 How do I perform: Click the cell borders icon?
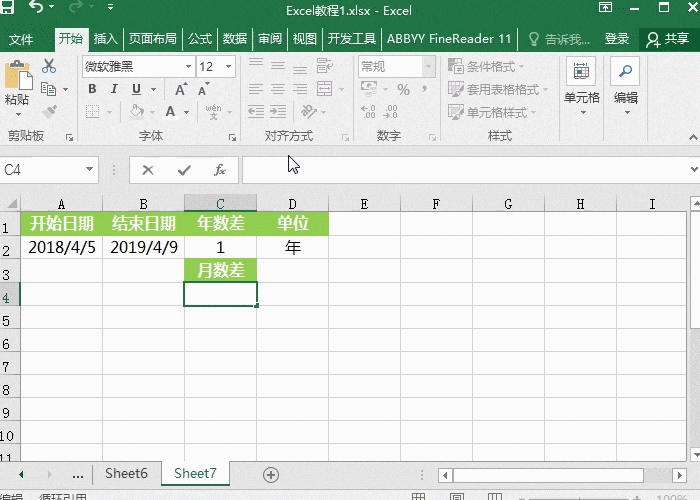pos(92,111)
